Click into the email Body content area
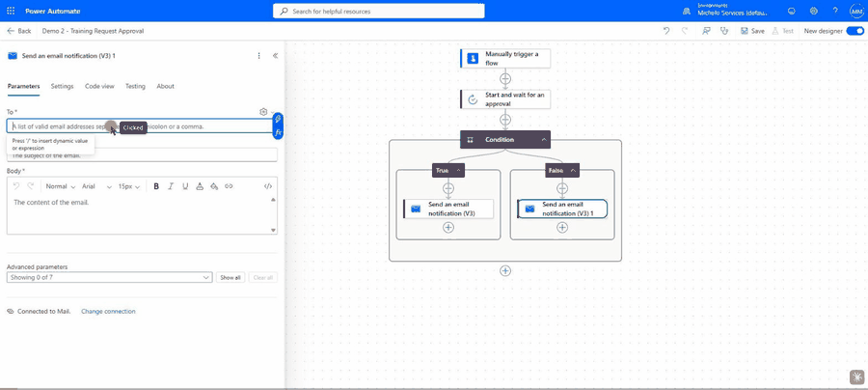The height and width of the screenshot is (390, 868). [138, 213]
